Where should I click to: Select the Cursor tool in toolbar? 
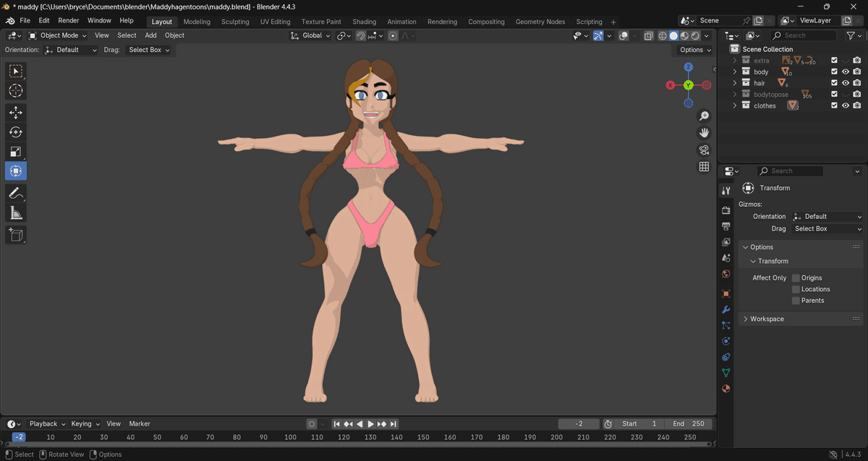point(16,91)
